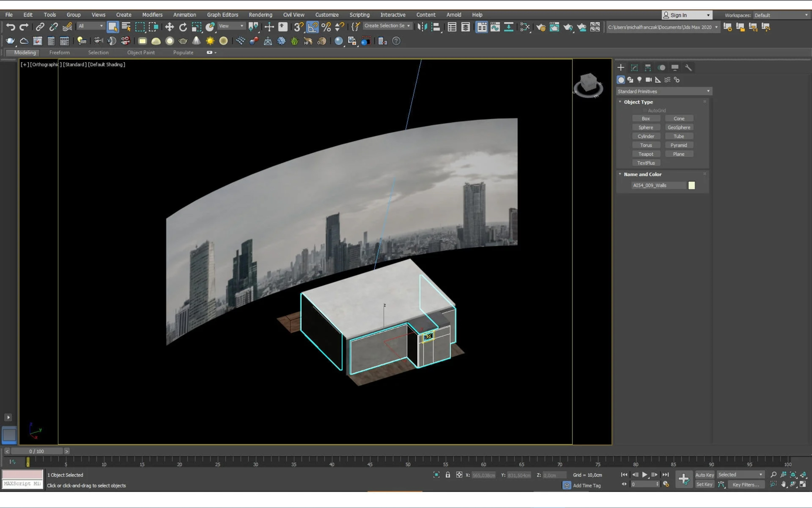
Task: Click the Undo arrow icon
Action: click(10, 27)
